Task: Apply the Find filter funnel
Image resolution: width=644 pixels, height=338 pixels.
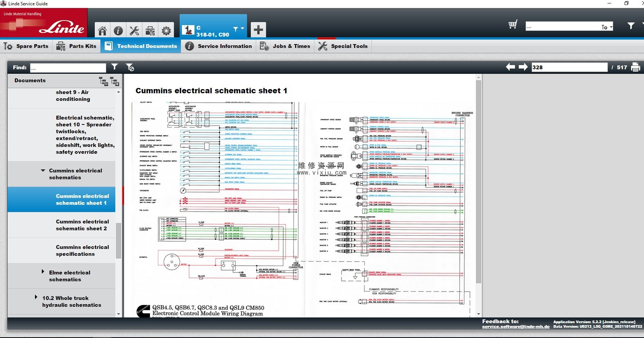Action: 114,67
